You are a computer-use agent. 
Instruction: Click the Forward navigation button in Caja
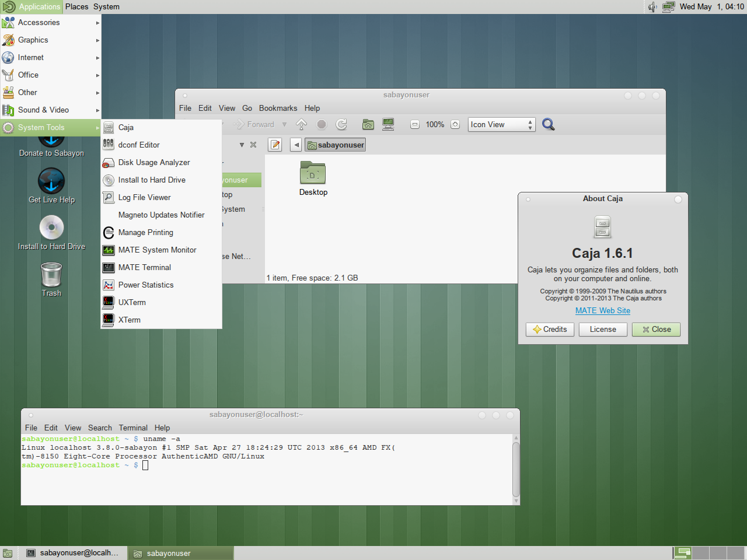coord(253,124)
